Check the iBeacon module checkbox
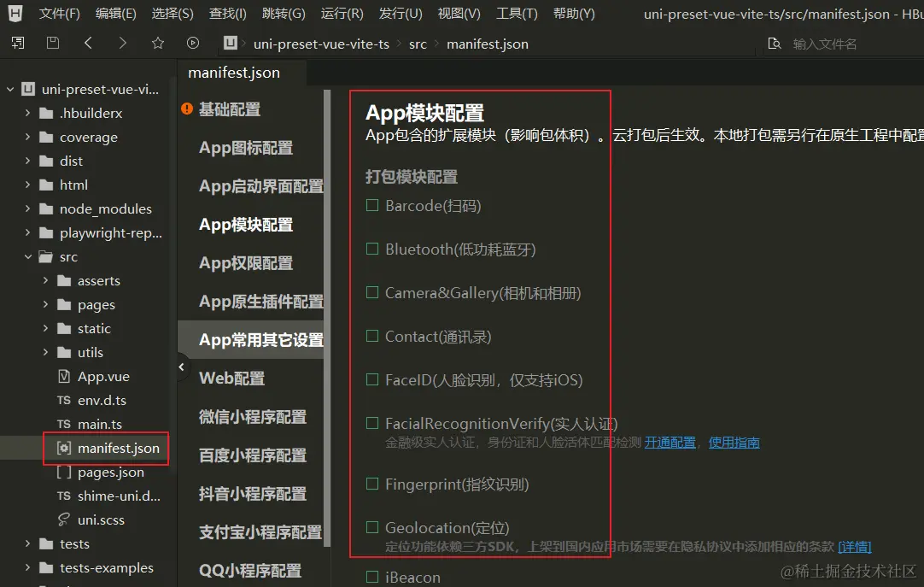The image size is (924, 587). click(371, 577)
